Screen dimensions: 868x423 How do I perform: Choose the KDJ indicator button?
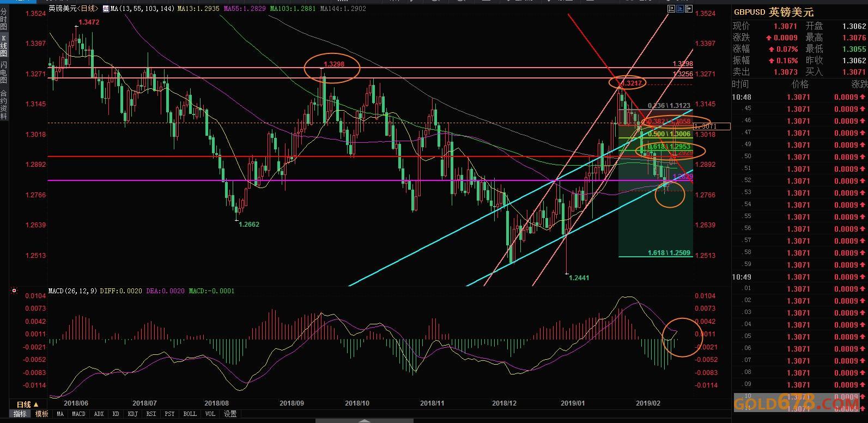pos(132,414)
